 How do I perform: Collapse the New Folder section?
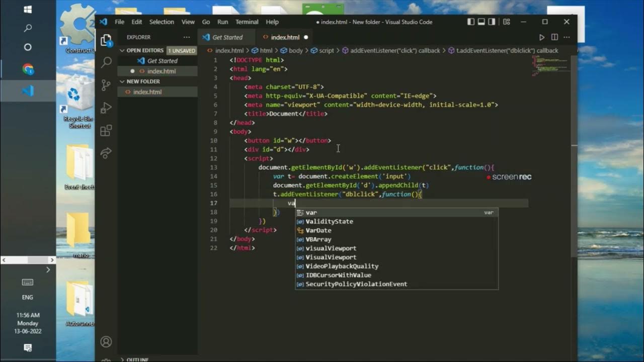point(143,81)
